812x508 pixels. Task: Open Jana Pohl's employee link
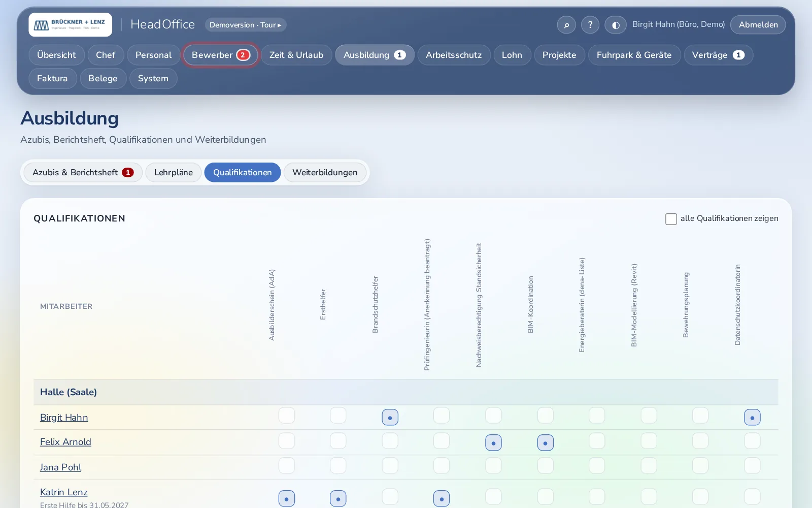coord(60,467)
